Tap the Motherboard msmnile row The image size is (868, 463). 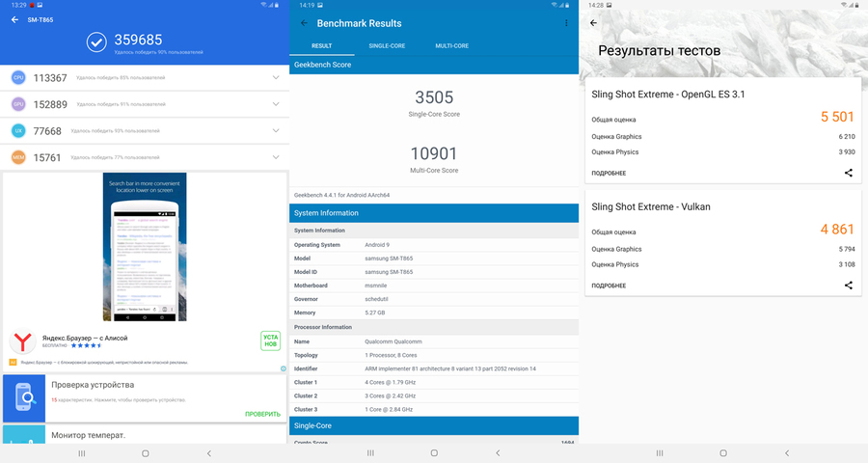[x=434, y=286]
